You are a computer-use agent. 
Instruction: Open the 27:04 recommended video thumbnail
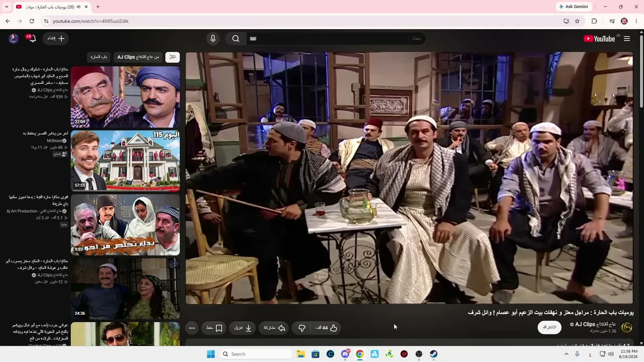tap(125, 97)
